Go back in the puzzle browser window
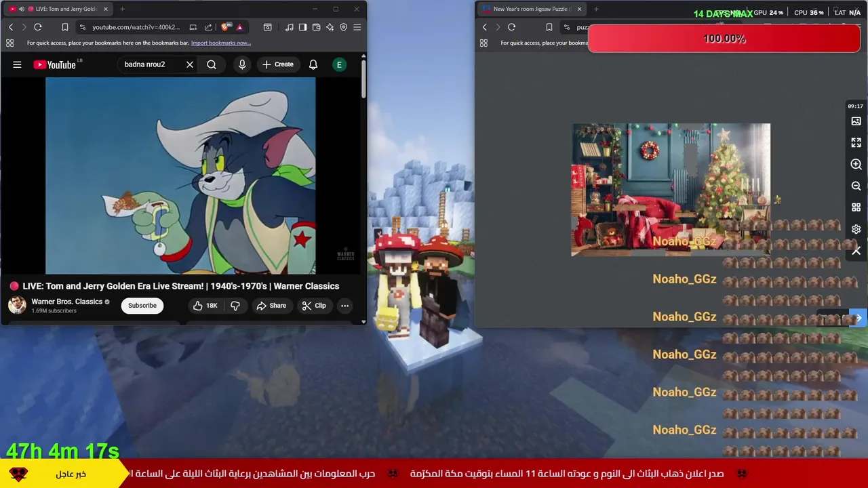 [x=484, y=27]
